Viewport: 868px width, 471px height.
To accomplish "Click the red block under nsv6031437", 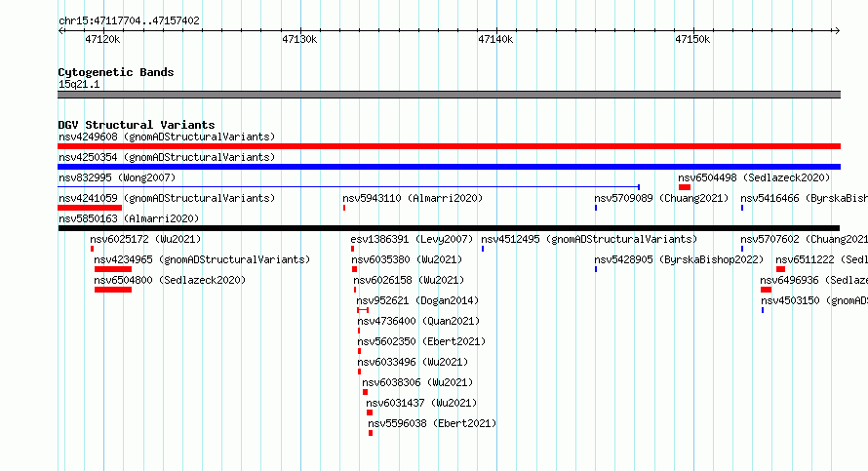I will point(370,412).
